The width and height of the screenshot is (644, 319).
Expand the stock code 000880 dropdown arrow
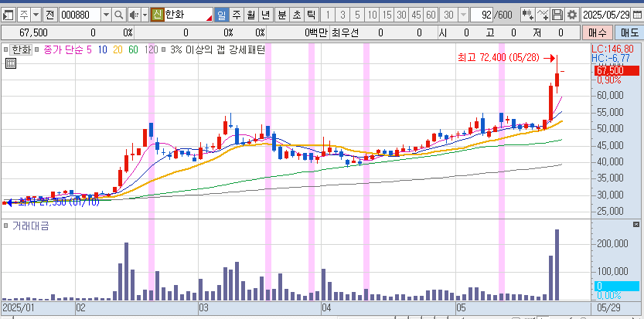106,15
